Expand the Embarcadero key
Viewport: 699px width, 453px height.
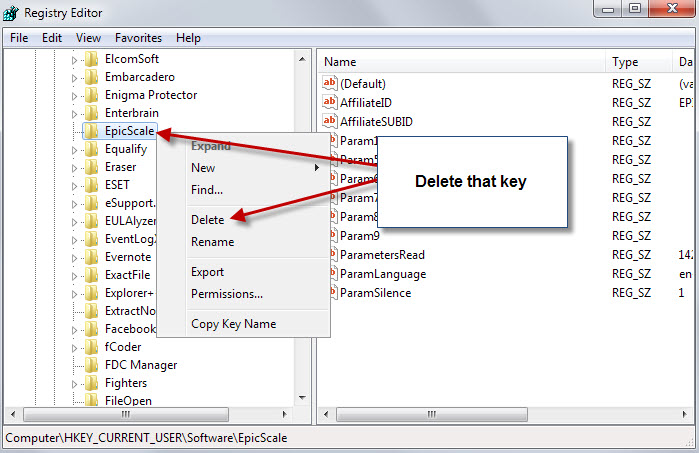tap(74, 78)
